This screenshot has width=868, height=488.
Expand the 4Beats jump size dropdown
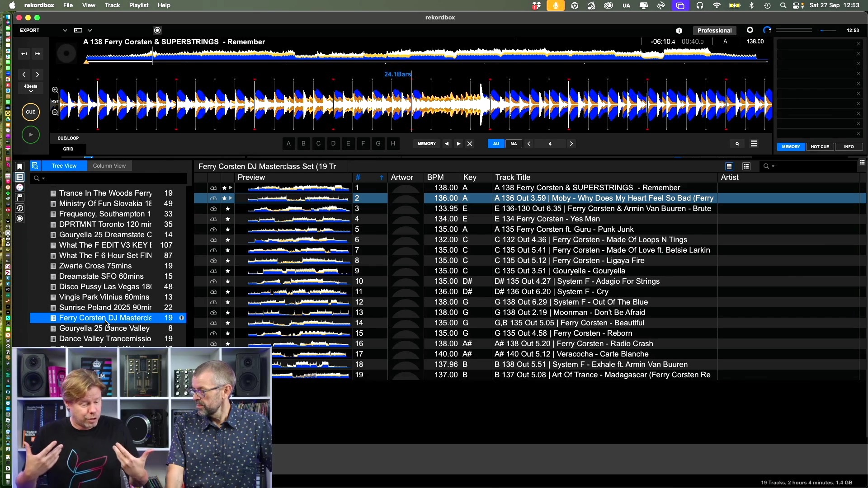(31, 88)
